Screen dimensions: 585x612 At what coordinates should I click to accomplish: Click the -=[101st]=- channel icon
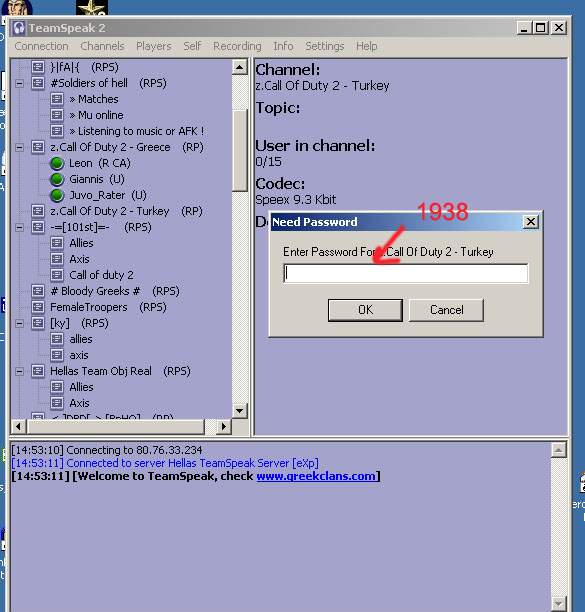[38, 227]
